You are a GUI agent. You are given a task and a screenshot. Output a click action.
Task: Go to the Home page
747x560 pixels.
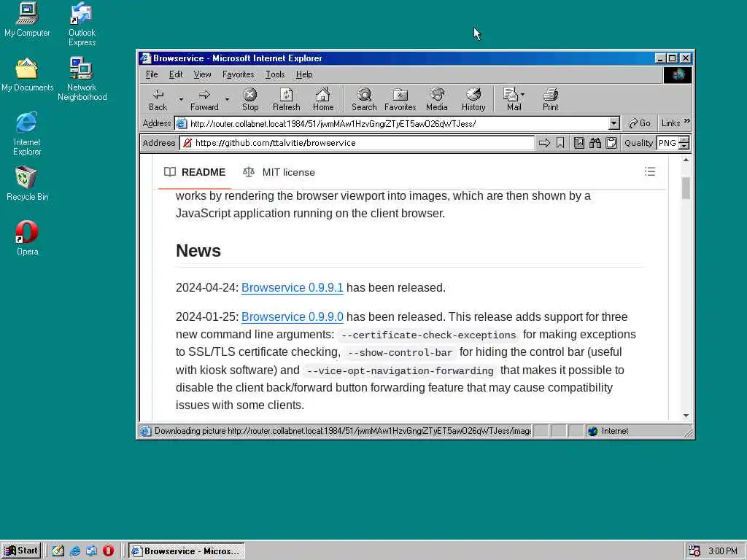323,100
